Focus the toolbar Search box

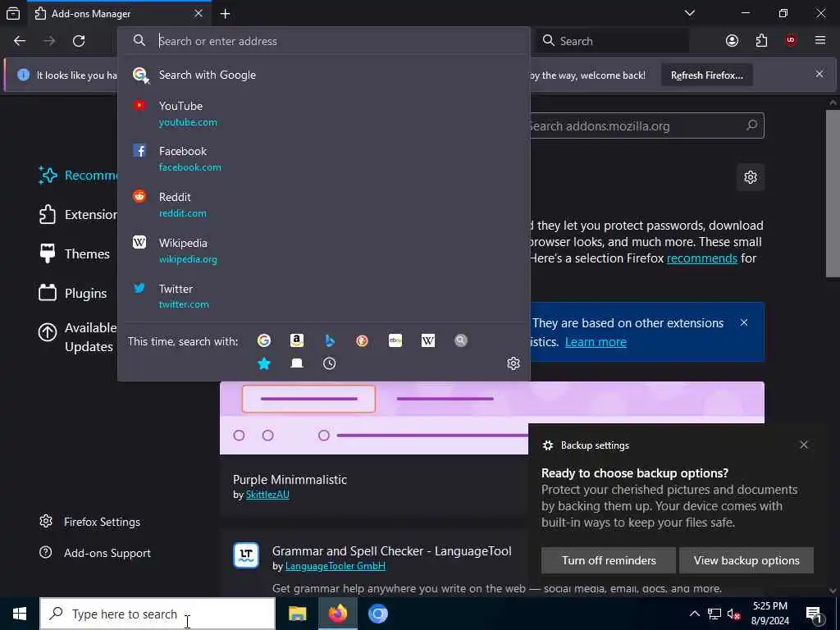tap(612, 41)
